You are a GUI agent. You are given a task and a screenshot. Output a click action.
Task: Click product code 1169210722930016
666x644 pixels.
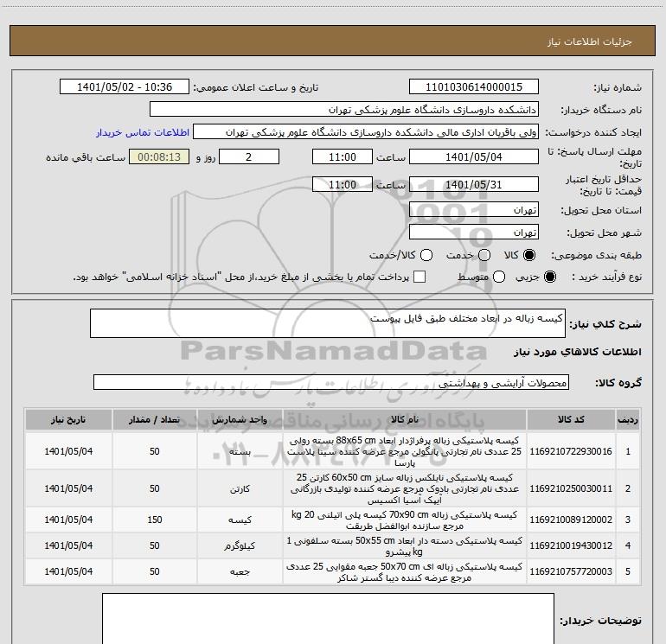tap(571, 451)
